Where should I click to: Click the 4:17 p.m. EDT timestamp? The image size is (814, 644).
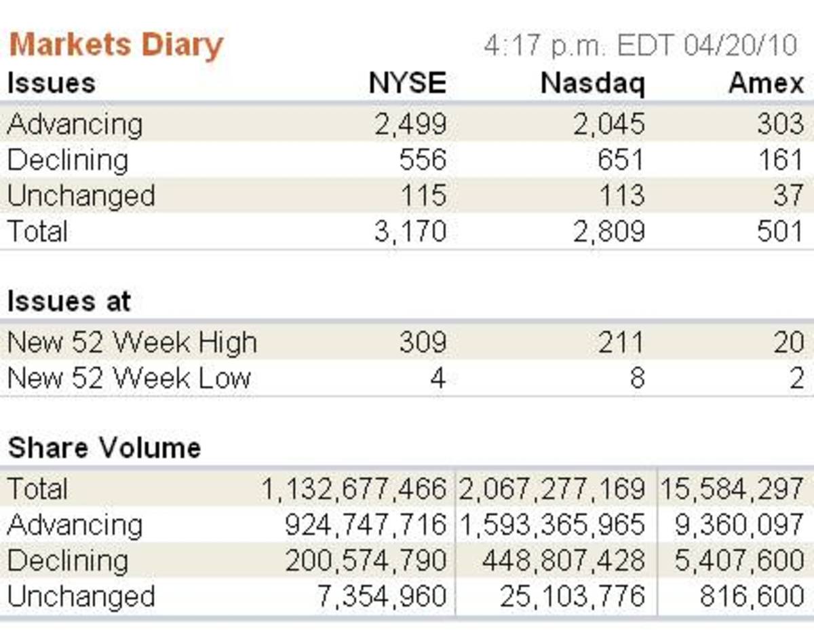640,46
